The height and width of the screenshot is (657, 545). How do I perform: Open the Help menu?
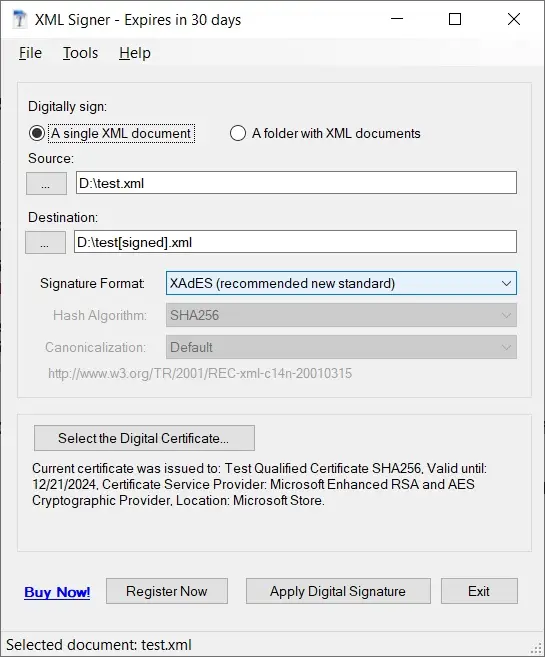[x=135, y=53]
